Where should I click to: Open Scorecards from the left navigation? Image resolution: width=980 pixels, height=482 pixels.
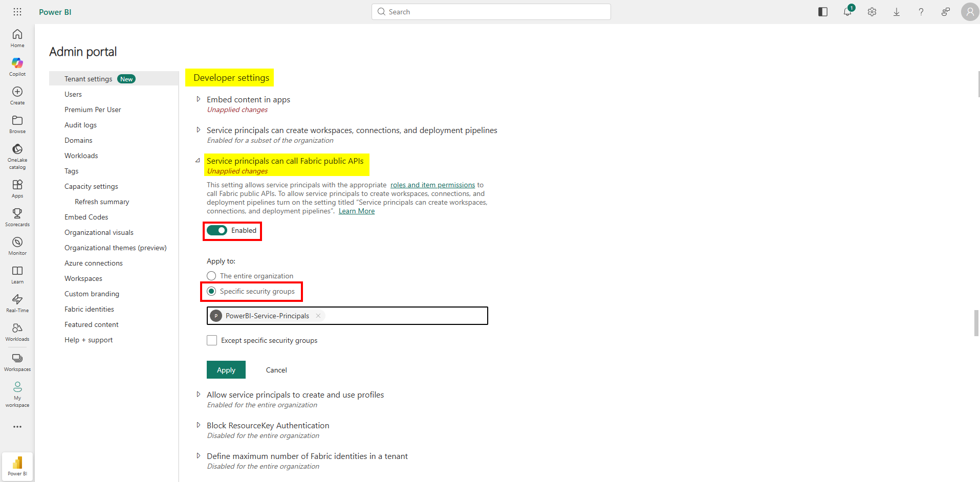coord(17,217)
